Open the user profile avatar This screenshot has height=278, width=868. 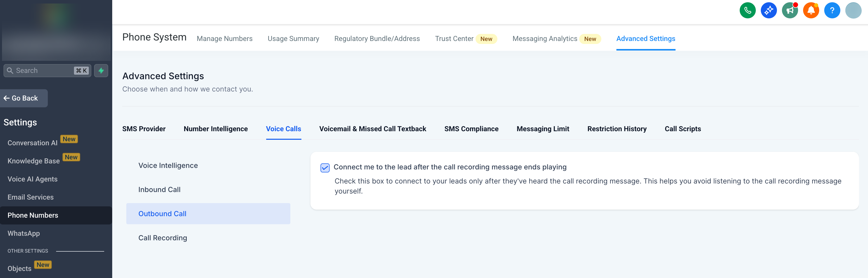[853, 11]
